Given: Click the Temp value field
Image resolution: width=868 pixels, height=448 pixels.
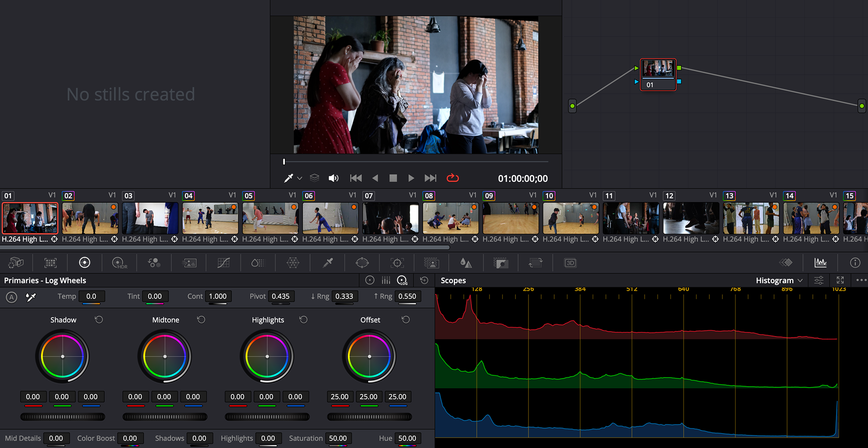Looking at the screenshot, I should click(x=92, y=296).
